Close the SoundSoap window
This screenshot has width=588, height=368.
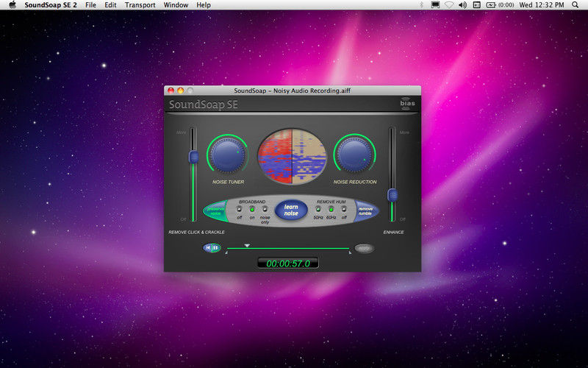pyautogui.click(x=171, y=91)
